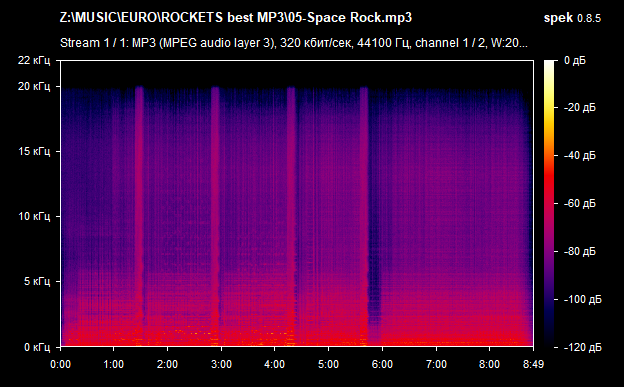Click the file path title 05-Space Rock.mp3

coord(236,18)
